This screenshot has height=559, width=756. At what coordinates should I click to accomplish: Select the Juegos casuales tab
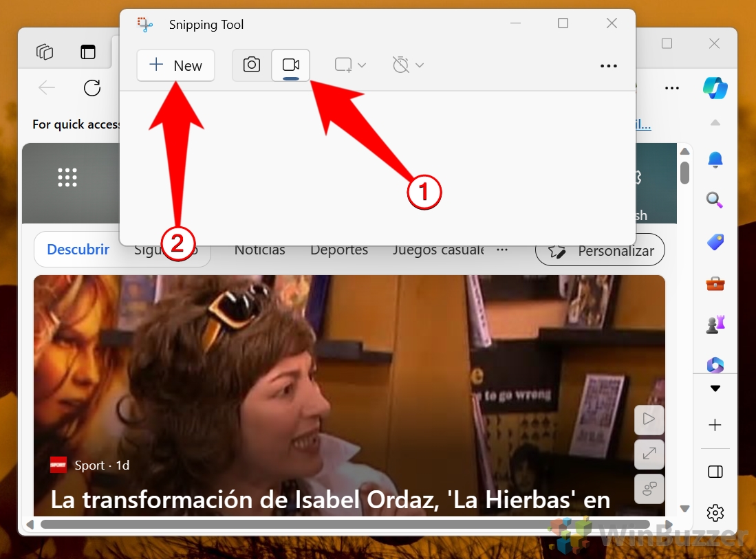pos(438,250)
